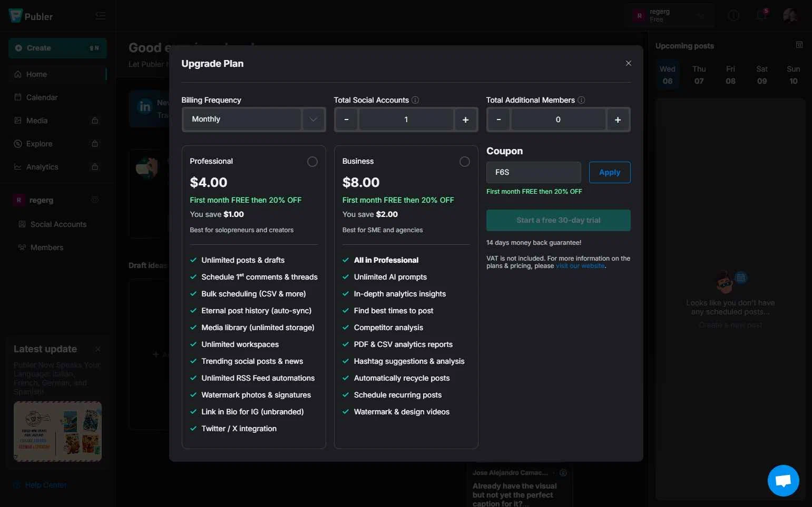Click the Create button
This screenshot has height=507, width=812.
57,48
